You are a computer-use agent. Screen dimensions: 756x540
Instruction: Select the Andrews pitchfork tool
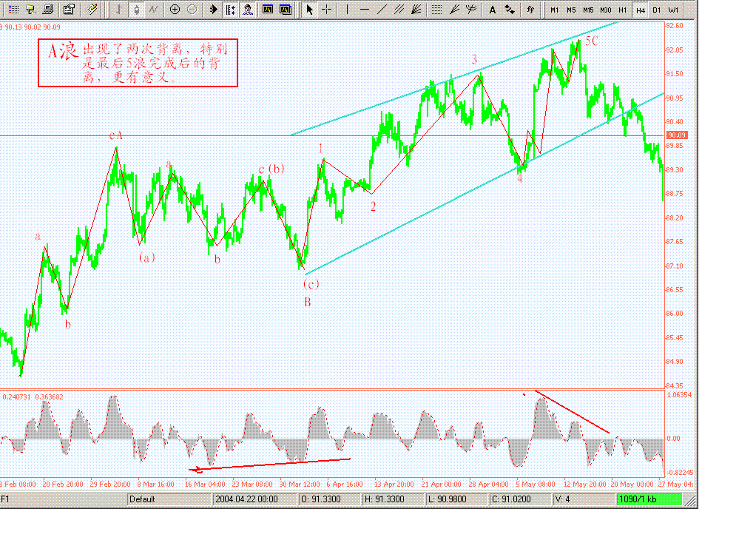point(471,9)
